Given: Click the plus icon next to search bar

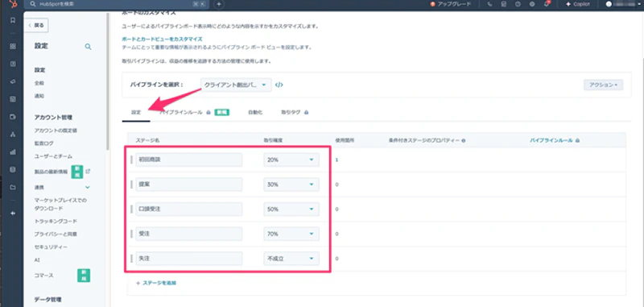Looking at the screenshot, I should [x=219, y=4].
